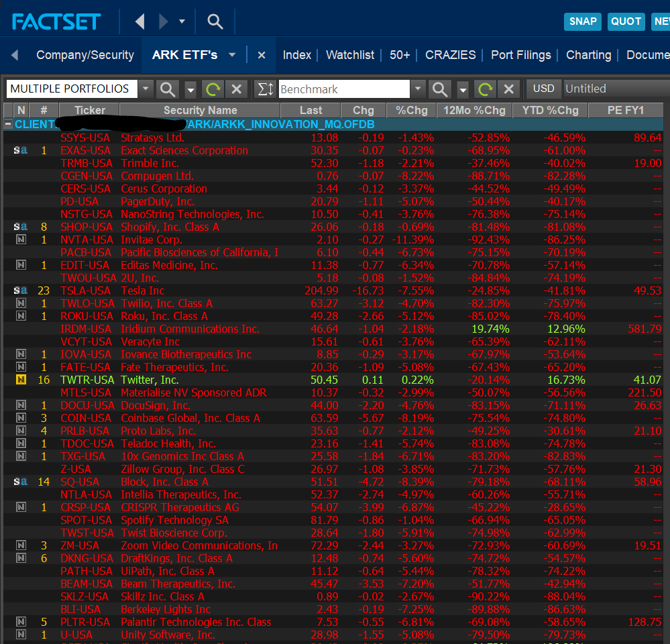This screenshot has width=670, height=644.
Task: Open the ARK ETF's tab dropdown arrow
Action: pos(232,55)
